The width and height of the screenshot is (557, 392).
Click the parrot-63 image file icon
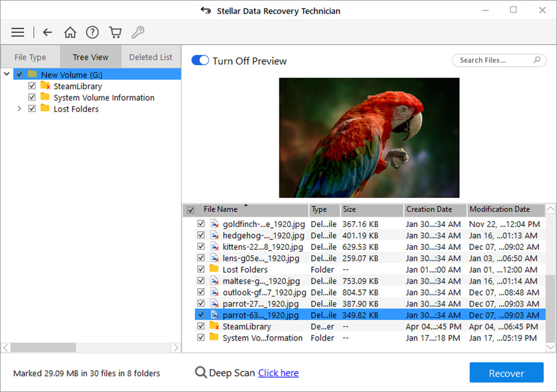pyautogui.click(x=214, y=315)
